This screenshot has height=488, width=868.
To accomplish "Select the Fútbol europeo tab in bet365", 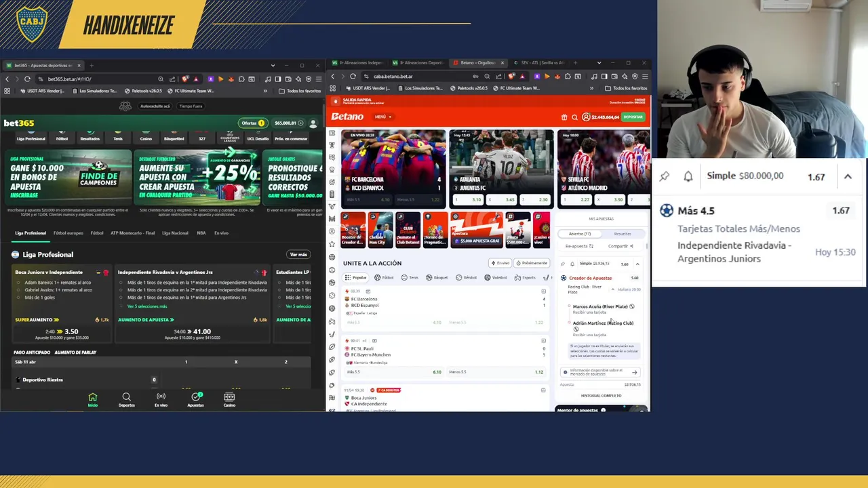I will pyautogui.click(x=68, y=233).
